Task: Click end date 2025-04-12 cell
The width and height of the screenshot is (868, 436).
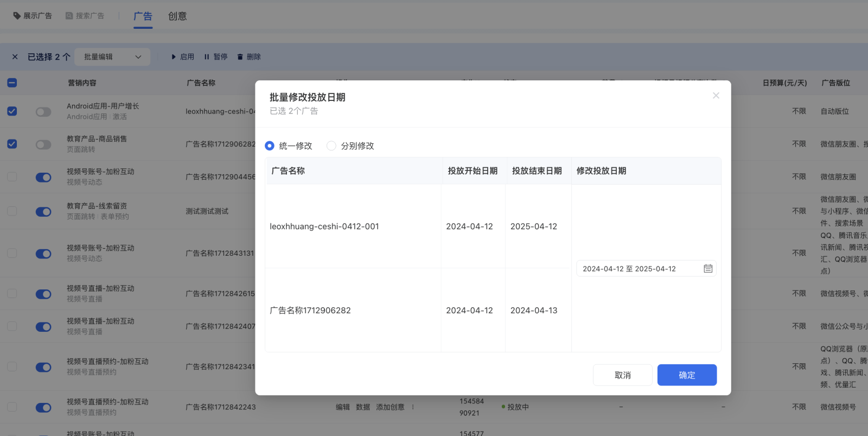Action: click(534, 226)
